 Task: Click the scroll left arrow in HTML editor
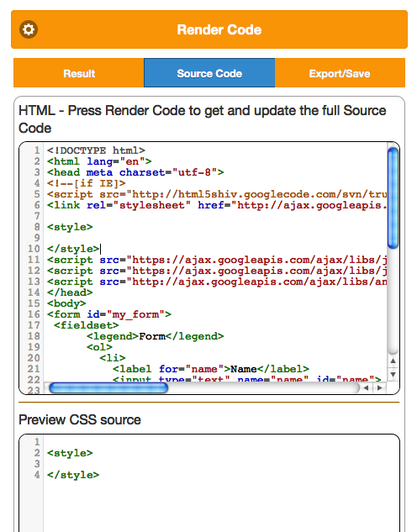[366, 387]
